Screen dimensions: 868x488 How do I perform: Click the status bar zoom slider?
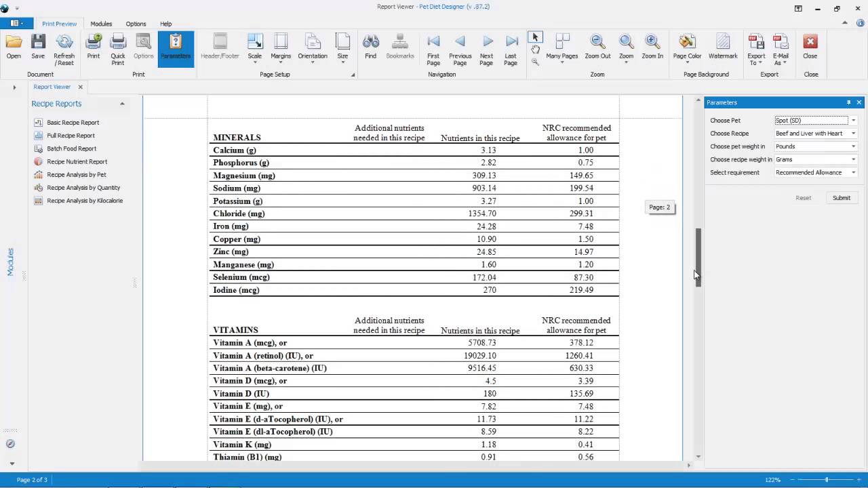(x=826, y=480)
